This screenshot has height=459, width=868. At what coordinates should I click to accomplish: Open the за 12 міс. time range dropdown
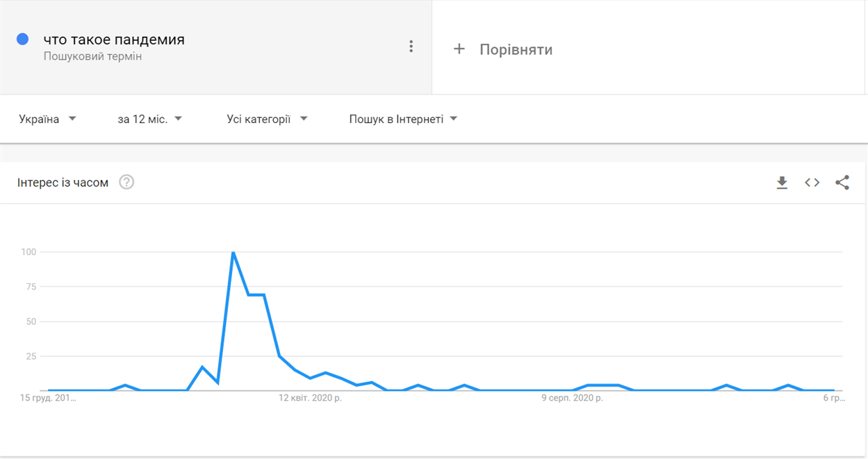(x=150, y=119)
